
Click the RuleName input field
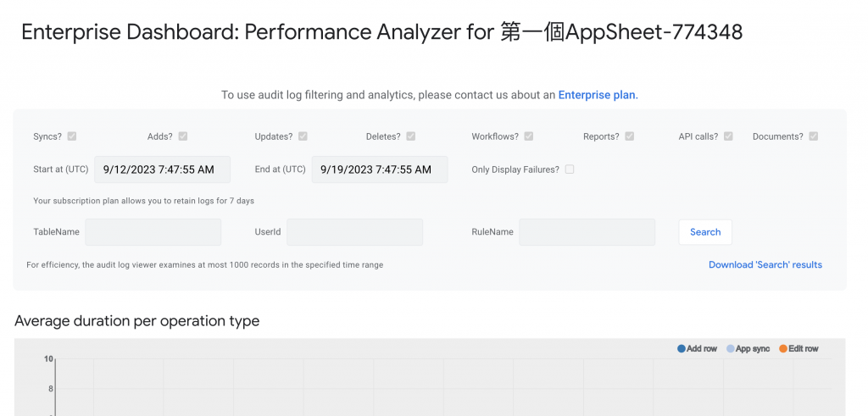pyautogui.click(x=587, y=232)
